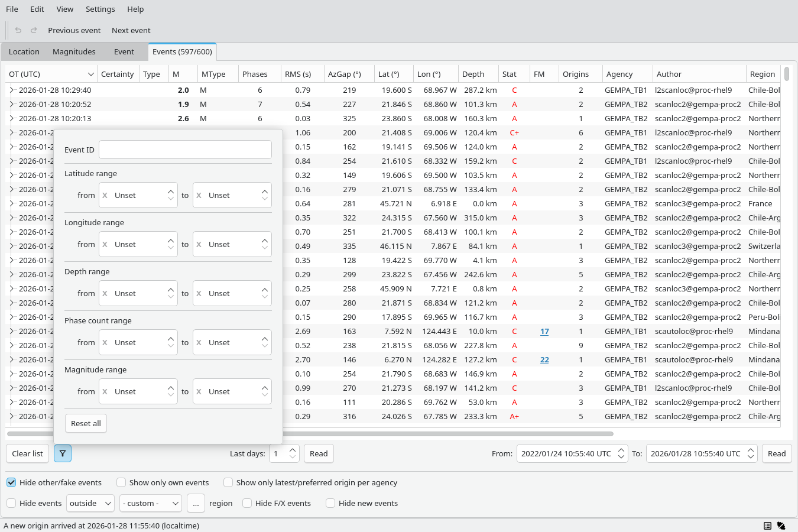Clear the Magnitude range to value
The width and height of the screenshot is (798, 532).
click(199, 391)
